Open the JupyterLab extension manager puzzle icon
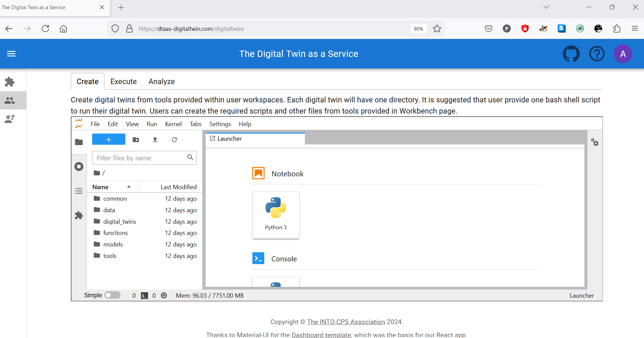The width and height of the screenshot is (644, 338). click(x=79, y=215)
